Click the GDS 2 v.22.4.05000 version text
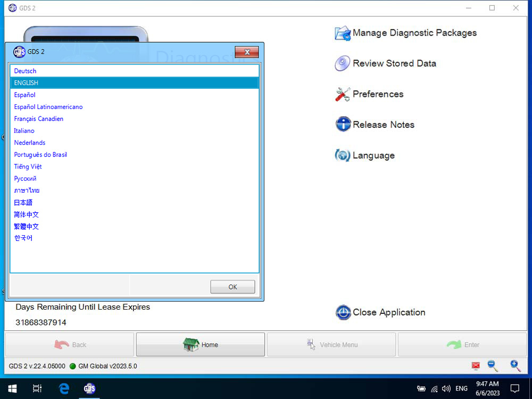Image resolution: width=532 pixels, height=399 pixels. 37,366
